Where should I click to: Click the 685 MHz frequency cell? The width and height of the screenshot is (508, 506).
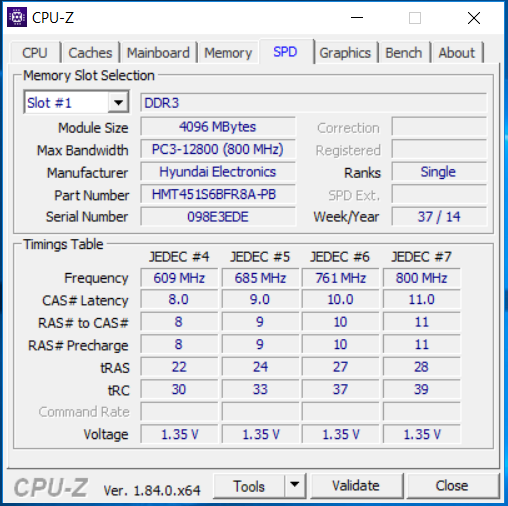pos(260,278)
